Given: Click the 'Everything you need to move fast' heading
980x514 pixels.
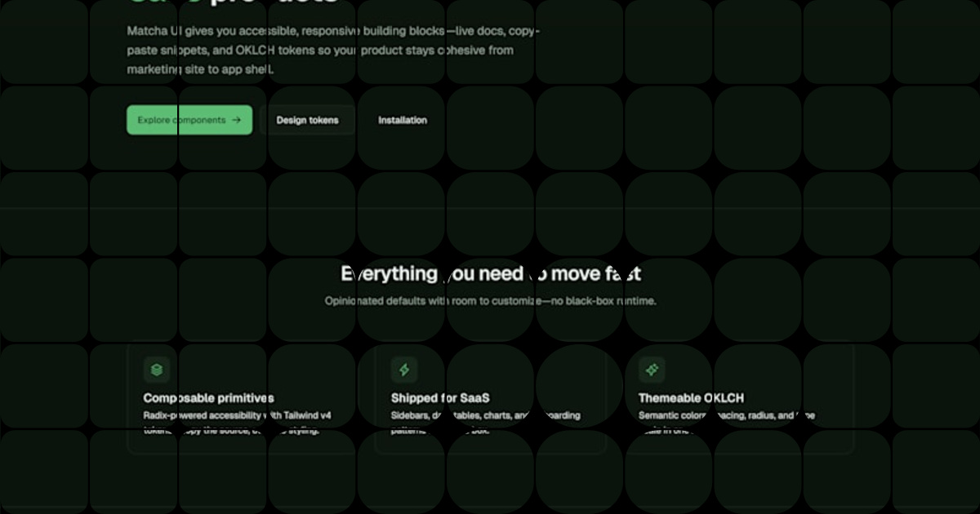Looking at the screenshot, I should (x=490, y=273).
